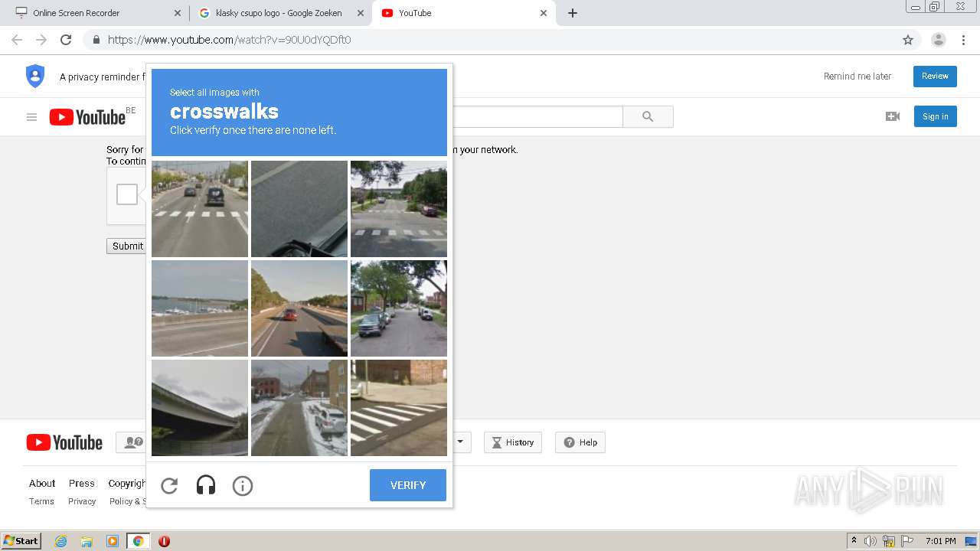
Task: Select the tree-lined street with parked cars tile
Action: tap(399, 308)
